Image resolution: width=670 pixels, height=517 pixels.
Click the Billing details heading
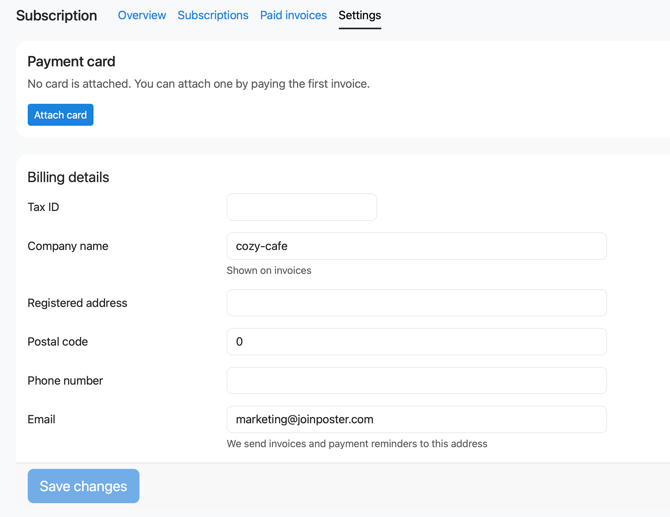68,177
